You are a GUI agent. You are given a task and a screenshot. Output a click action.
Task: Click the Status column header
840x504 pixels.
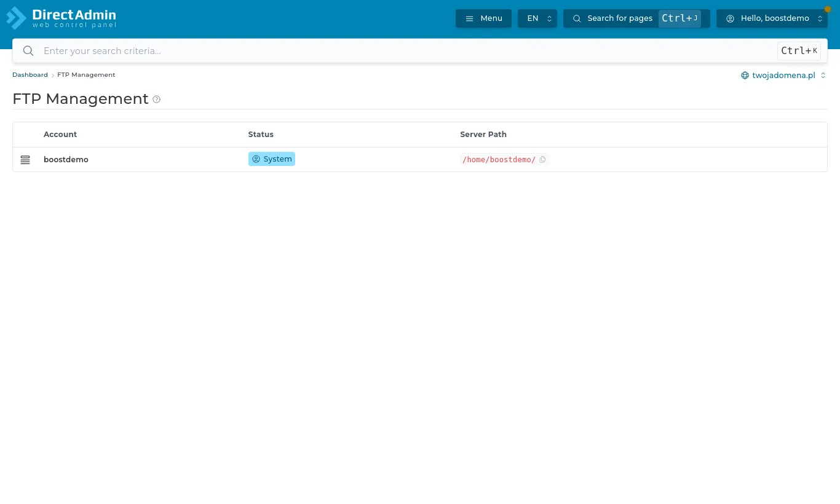pyautogui.click(x=261, y=135)
